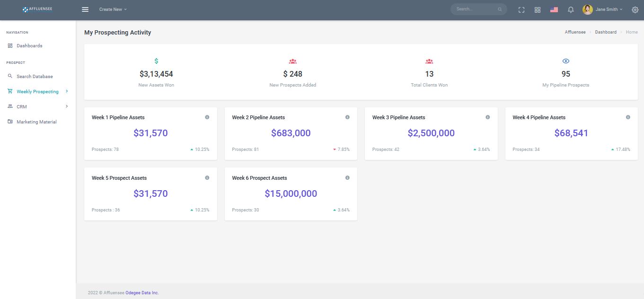
Task: Expand the Weekly Prospecting chevron
Action: tap(67, 91)
